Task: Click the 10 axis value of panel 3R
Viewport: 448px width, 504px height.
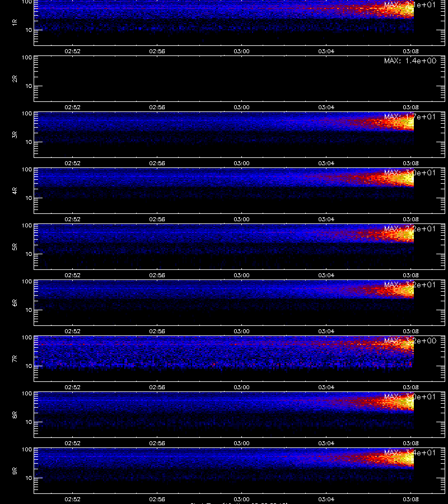Action: tap(29, 142)
